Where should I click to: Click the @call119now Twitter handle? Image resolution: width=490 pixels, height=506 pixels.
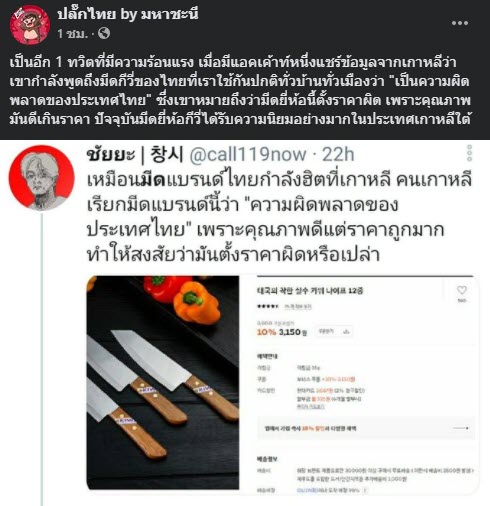(248, 155)
